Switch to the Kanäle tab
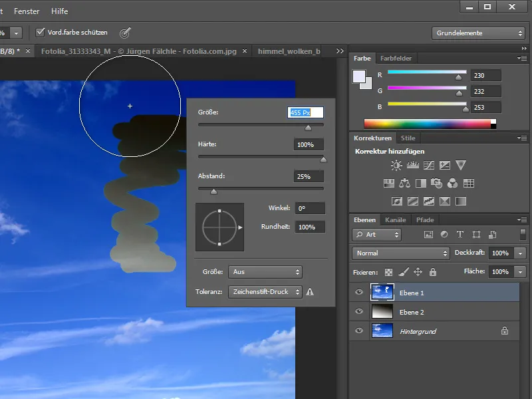Viewport: 532px width, 399px height. pyautogui.click(x=395, y=220)
